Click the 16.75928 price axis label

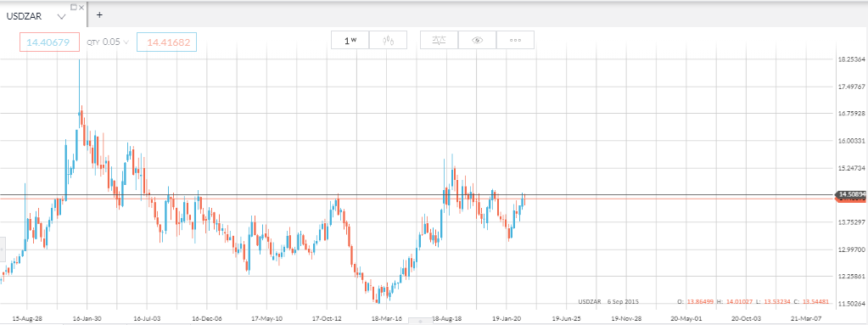tap(851, 114)
